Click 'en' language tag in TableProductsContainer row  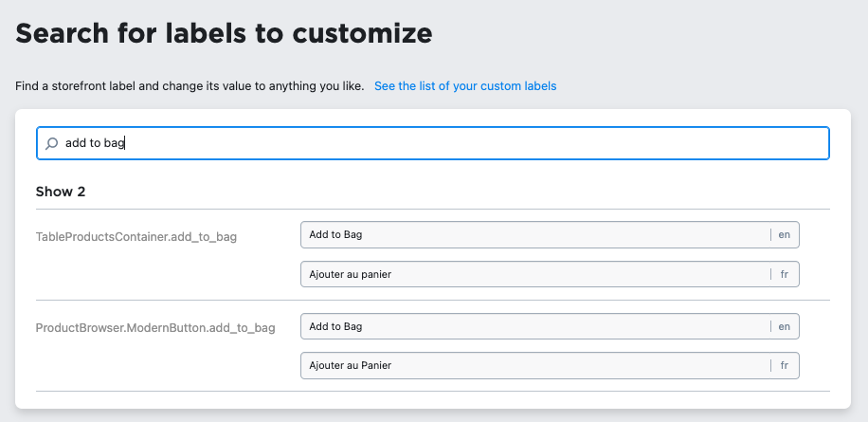point(784,234)
